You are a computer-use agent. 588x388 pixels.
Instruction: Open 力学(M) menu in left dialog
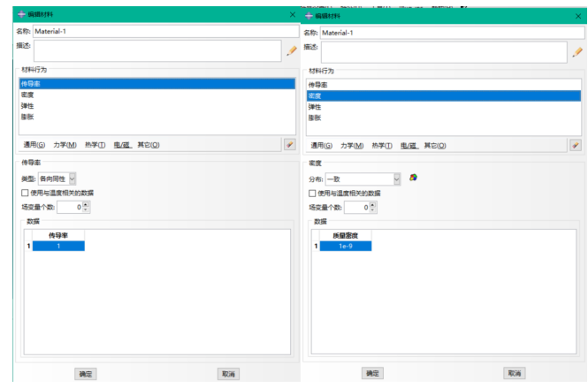pyautogui.click(x=65, y=145)
